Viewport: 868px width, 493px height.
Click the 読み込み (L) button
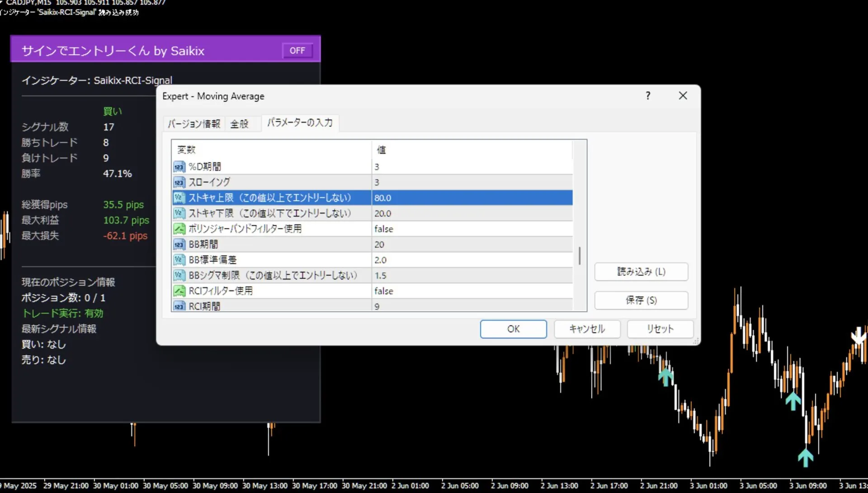641,271
